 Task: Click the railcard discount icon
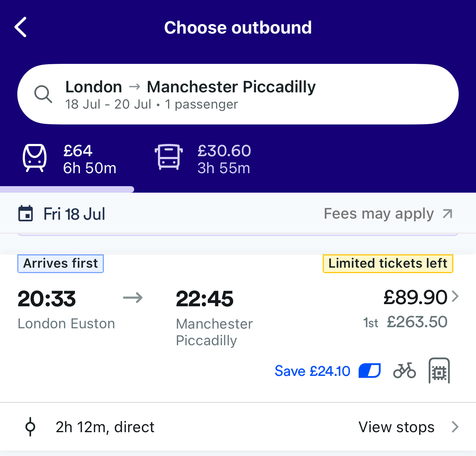370,370
